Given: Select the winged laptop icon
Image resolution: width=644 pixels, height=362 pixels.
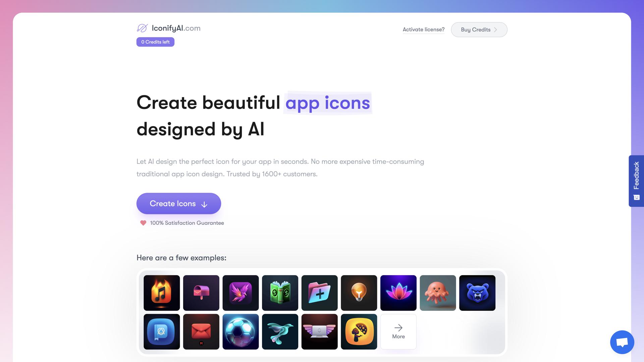Looking at the screenshot, I should pos(320,332).
